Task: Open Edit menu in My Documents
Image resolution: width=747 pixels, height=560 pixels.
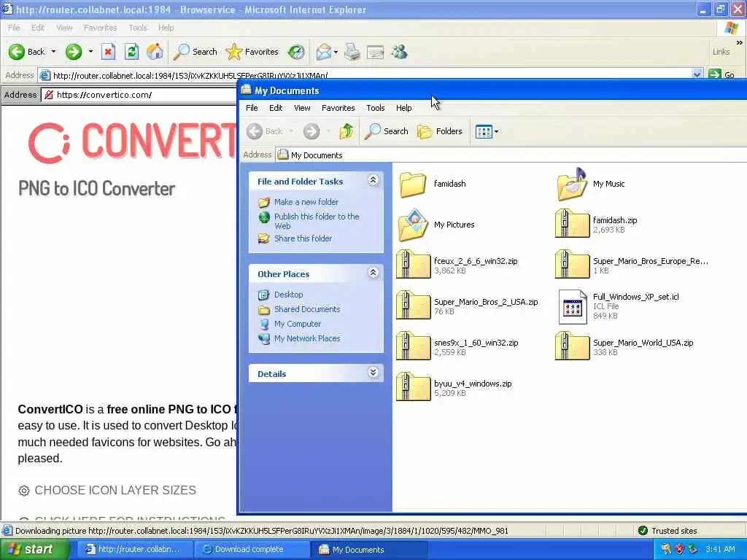Action: pos(276,108)
